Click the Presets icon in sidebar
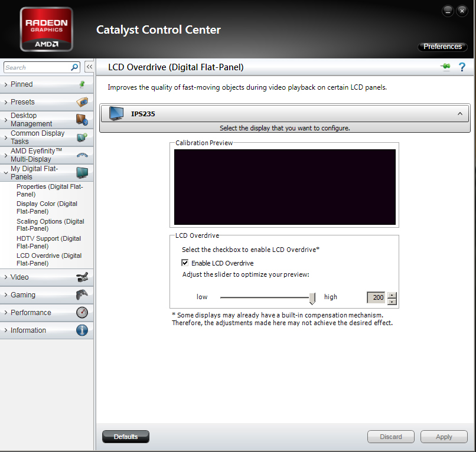The height and width of the screenshot is (452, 476). click(82, 102)
